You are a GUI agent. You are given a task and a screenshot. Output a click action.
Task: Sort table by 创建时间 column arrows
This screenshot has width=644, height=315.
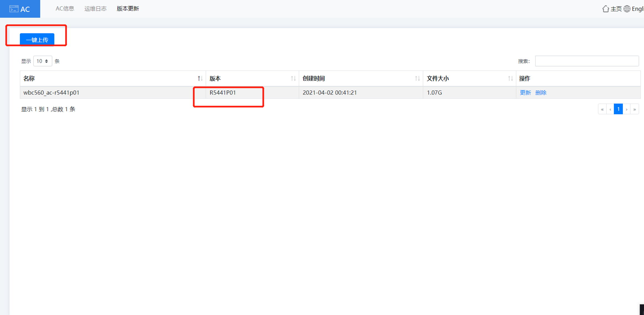[x=417, y=79]
